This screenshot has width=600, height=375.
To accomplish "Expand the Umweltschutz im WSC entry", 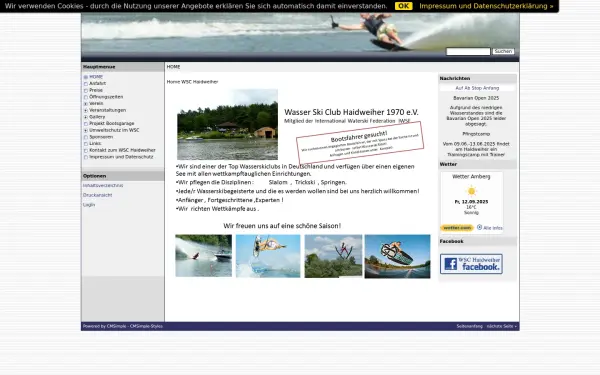I will (x=86, y=130).
